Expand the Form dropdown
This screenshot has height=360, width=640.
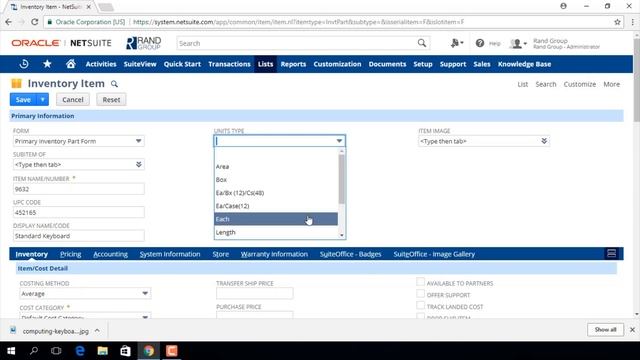(139, 141)
